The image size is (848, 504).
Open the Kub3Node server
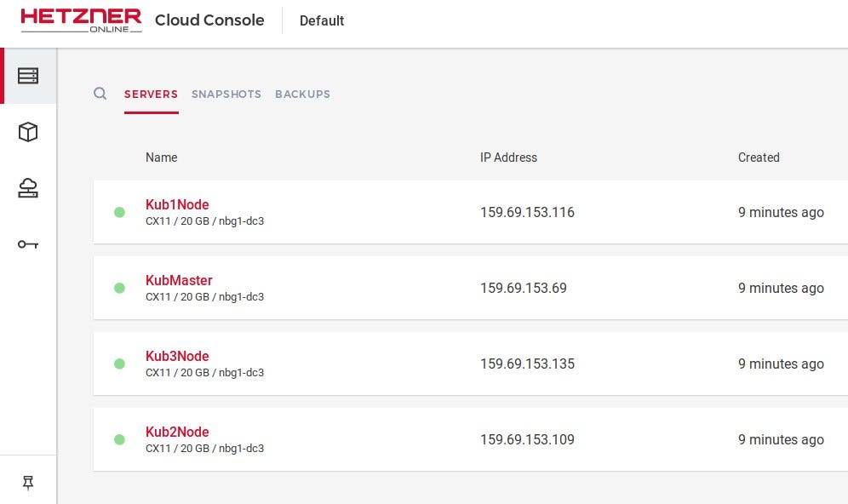point(177,356)
